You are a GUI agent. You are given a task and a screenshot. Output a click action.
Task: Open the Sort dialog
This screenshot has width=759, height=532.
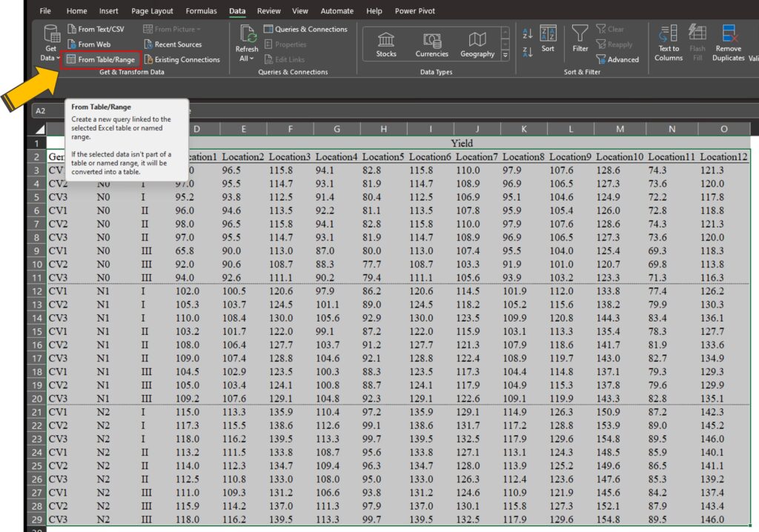tap(548, 39)
